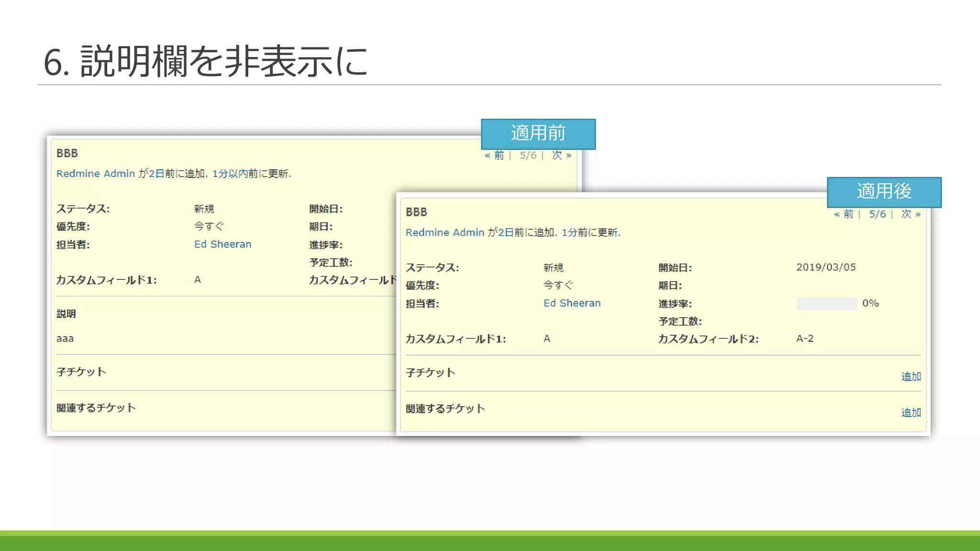The width and height of the screenshot is (980, 551).
Task: Click the 前 link in the 適用後 window
Action: 844,214
